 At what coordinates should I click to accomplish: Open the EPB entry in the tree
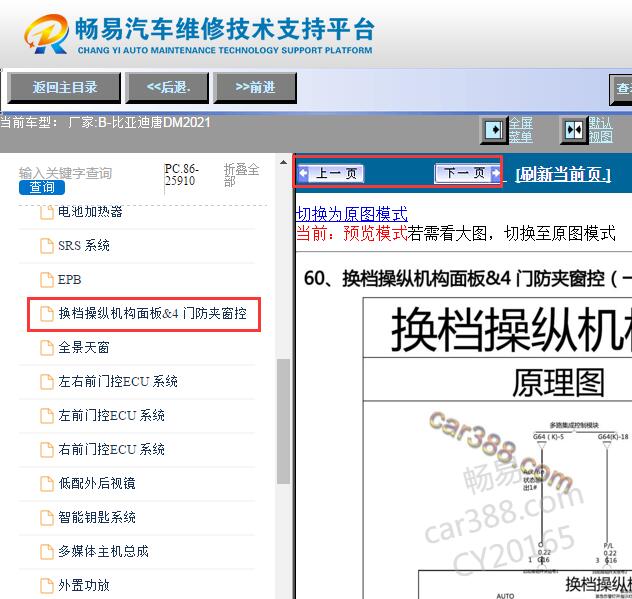(69, 279)
